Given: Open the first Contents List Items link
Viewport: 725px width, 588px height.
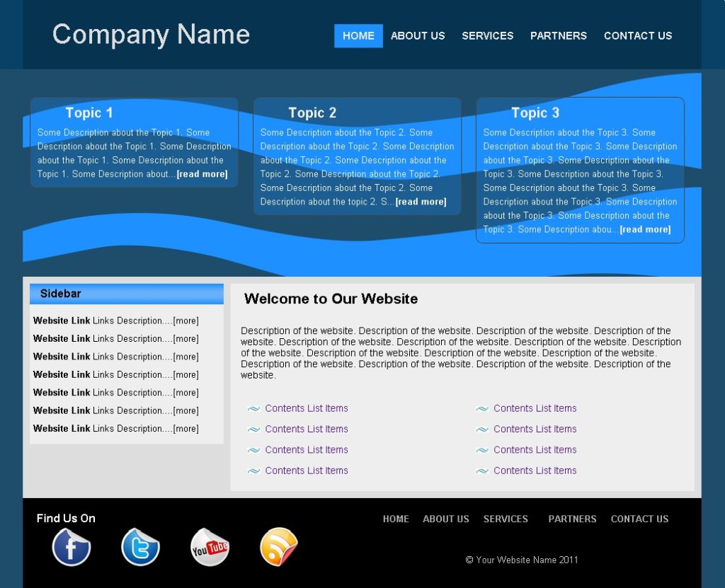Looking at the screenshot, I should coord(307,408).
